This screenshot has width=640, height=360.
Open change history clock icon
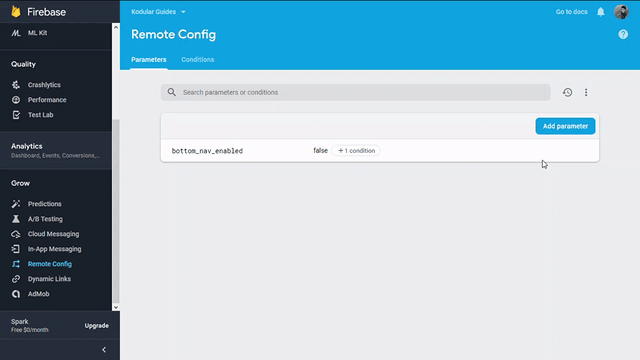coord(567,92)
